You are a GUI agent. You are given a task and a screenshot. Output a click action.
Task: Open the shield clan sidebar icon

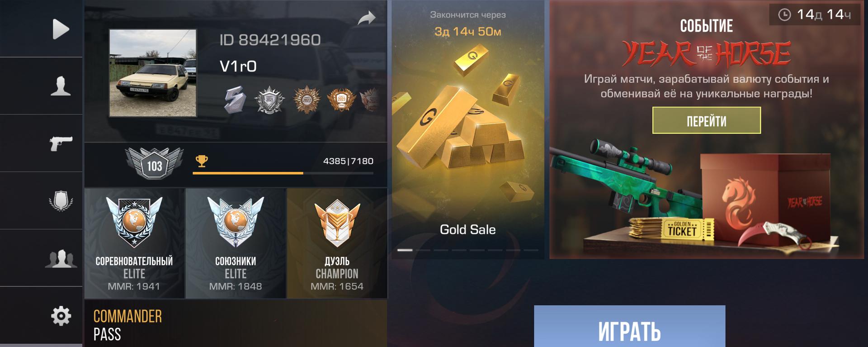coord(61,200)
